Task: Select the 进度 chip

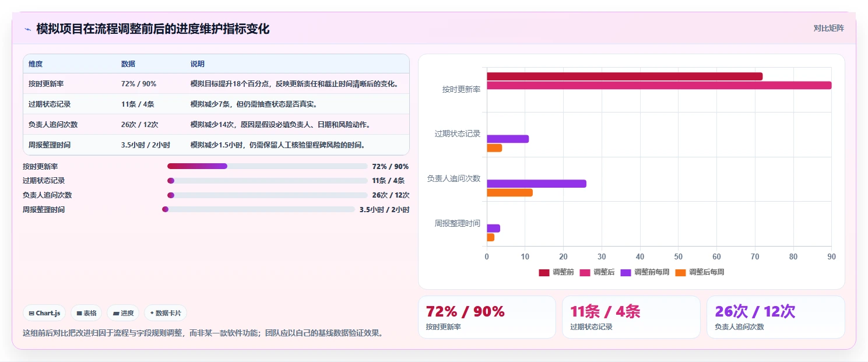Action: [x=123, y=313]
